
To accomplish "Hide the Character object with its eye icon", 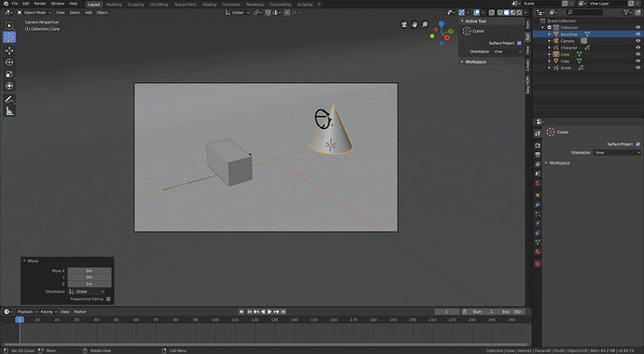I will tap(637, 48).
